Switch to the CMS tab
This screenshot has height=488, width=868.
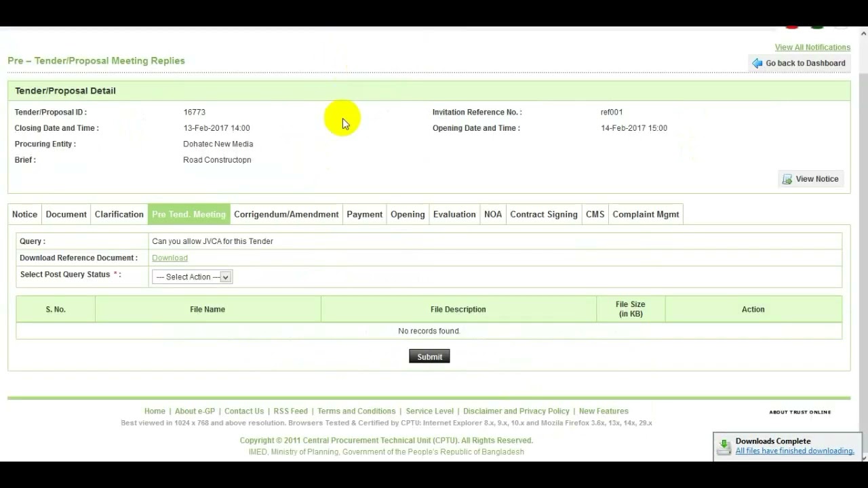coord(595,214)
